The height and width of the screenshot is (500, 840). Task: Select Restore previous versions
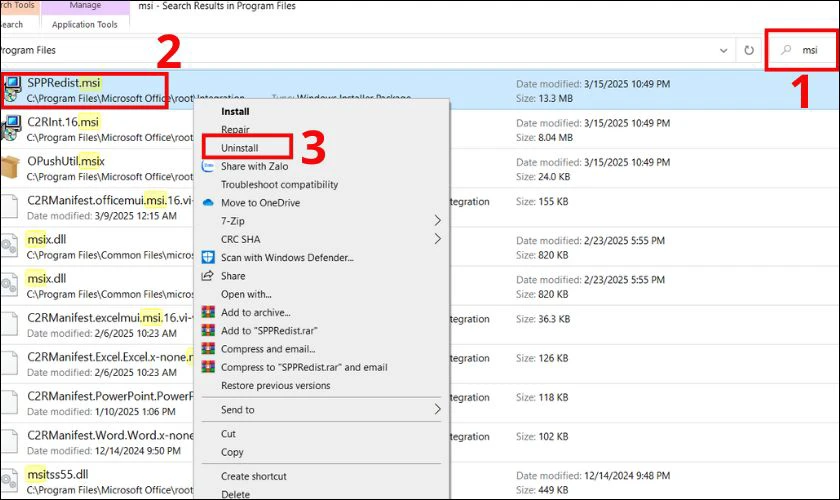(275, 385)
